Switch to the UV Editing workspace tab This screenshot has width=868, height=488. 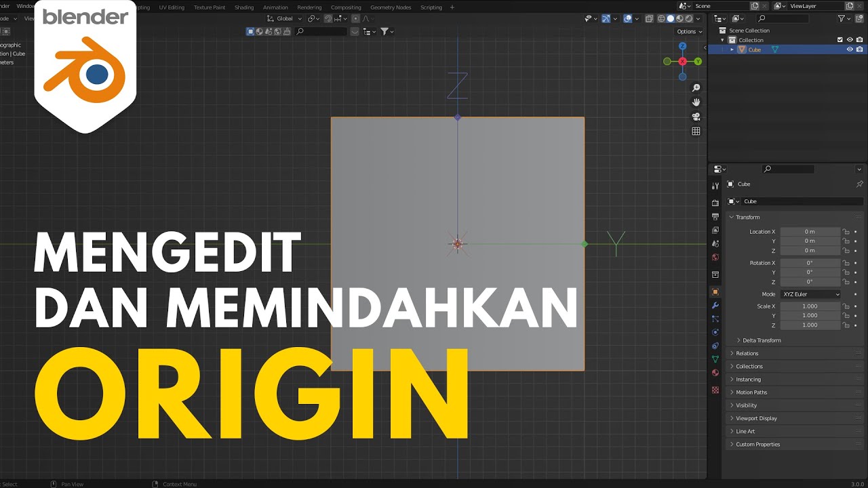point(172,7)
